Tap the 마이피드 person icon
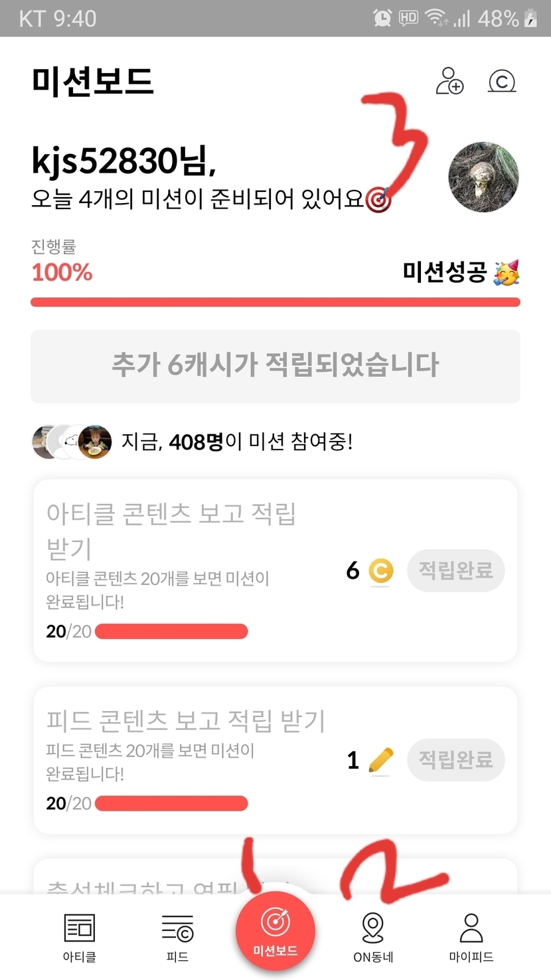This screenshot has height=980, width=551. (471, 928)
